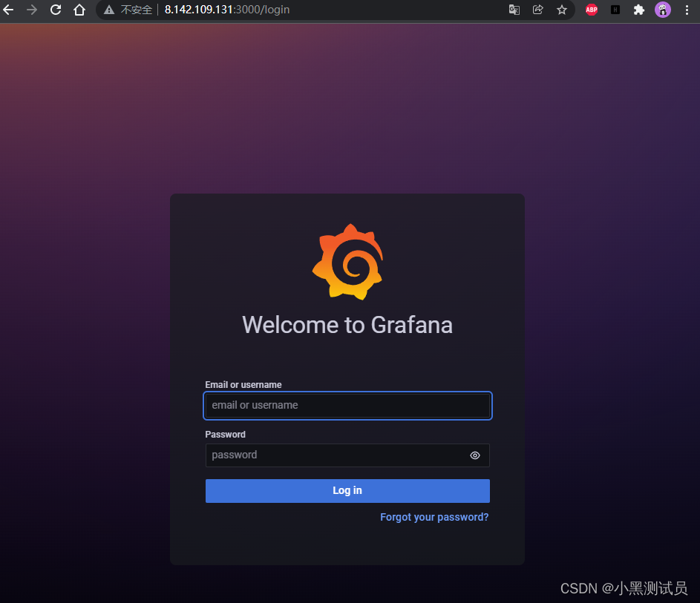Image resolution: width=700 pixels, height=603 pixels.
Task: Click the Password field label
Action: (x=226, y=435)
